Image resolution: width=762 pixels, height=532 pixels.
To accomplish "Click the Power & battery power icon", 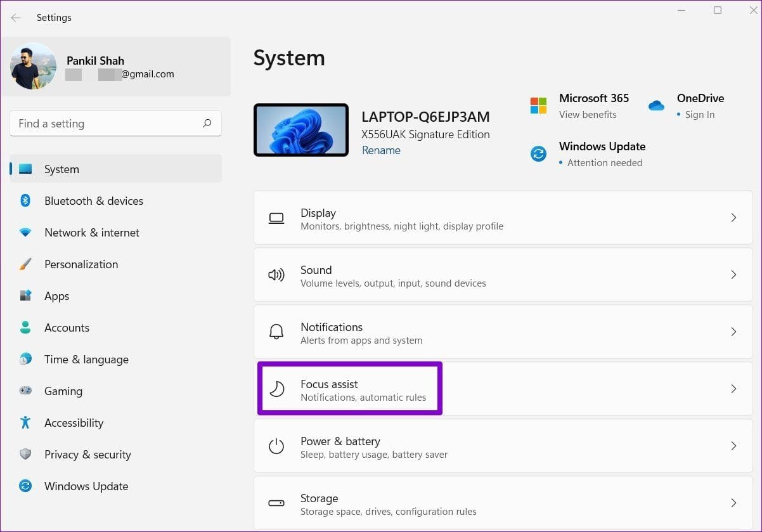I will click(276, 446).
